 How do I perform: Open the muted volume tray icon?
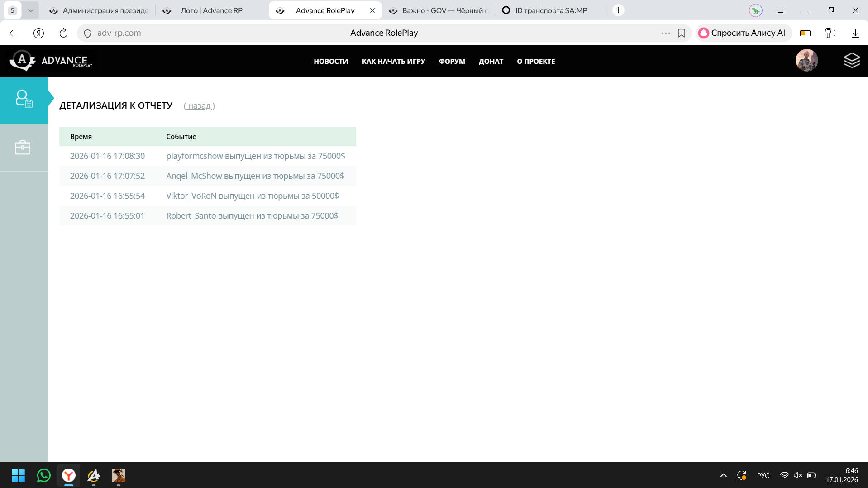(x=798, y=475)
